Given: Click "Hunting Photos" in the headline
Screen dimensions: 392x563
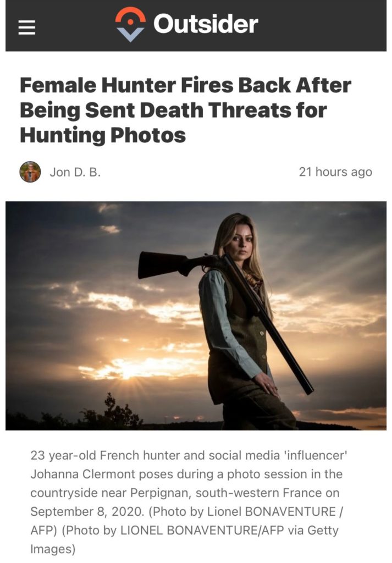Looking at the screenshot, I should 103,135.
